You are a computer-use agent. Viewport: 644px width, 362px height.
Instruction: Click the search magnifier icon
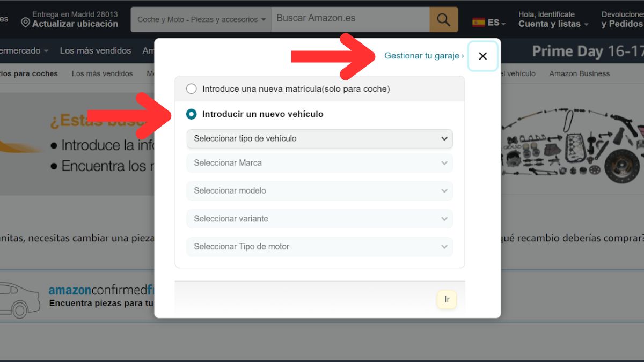(x=443, y=19)
